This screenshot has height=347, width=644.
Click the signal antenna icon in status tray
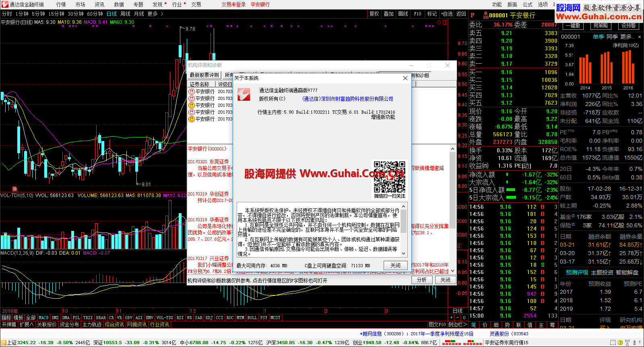(x=628, y=343)
